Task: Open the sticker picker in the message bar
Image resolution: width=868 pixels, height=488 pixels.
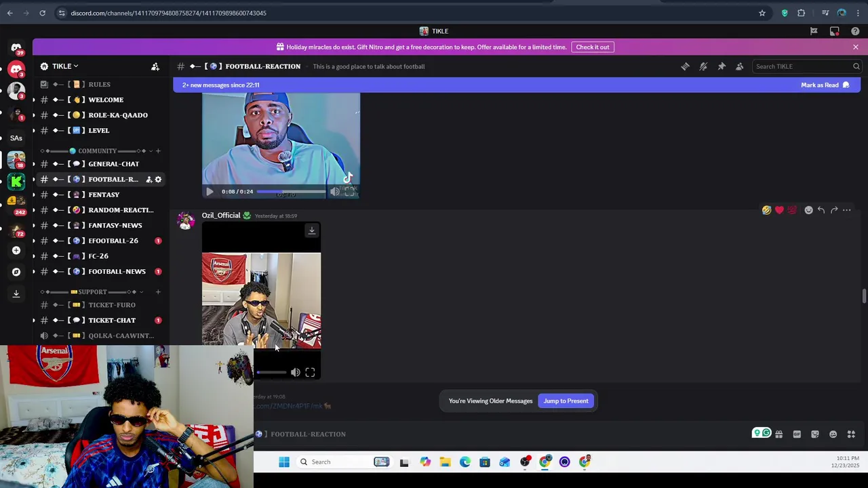Action: click(815, 434)
